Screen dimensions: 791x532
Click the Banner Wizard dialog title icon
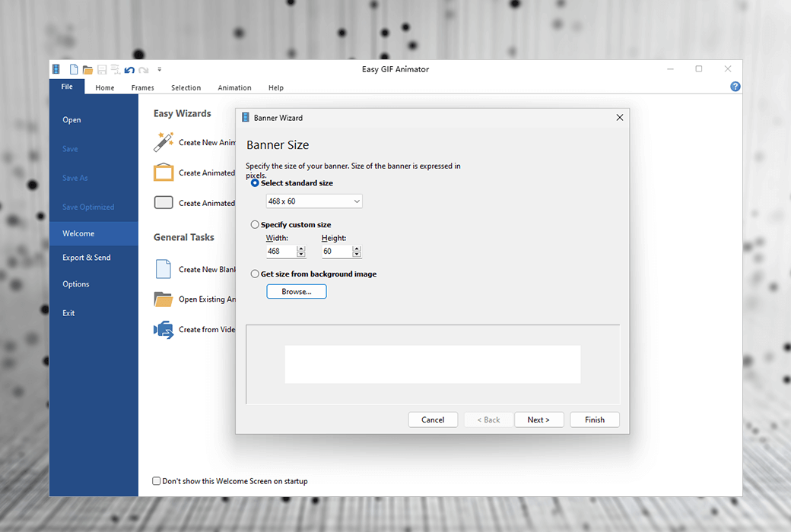[246, 118]
